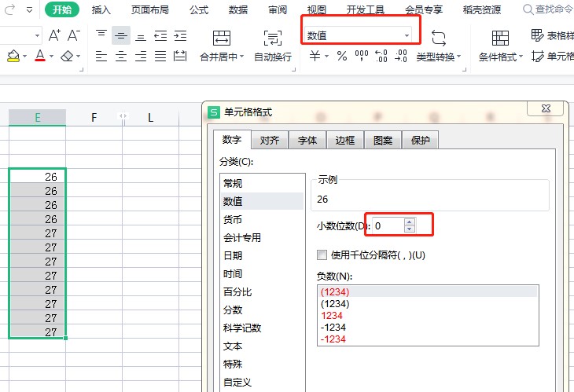Click 条件格式 grid icon
This screenshot has height=392, width=574.
point(500,38)
